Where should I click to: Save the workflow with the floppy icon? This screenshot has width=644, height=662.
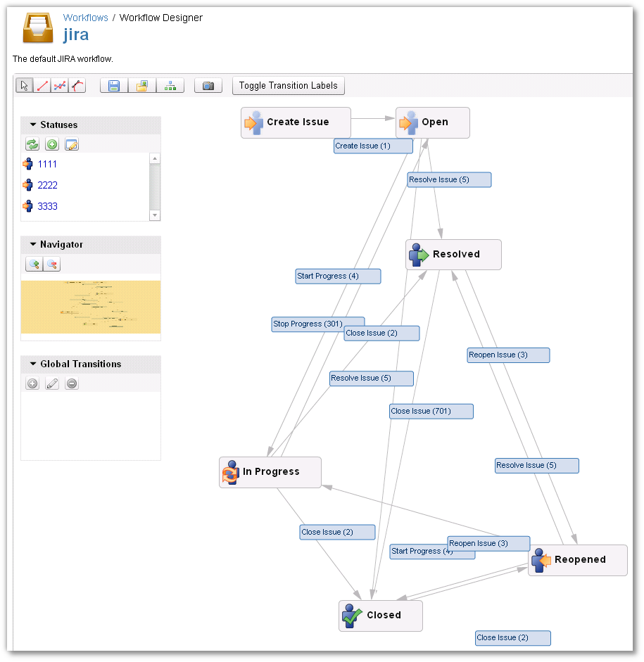coord(114,86)
